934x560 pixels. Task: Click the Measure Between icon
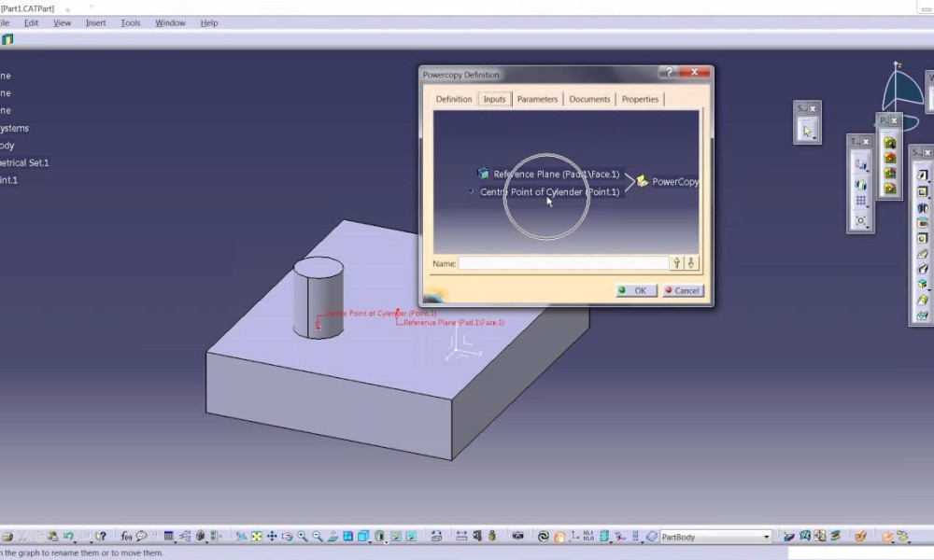(461, 536)
